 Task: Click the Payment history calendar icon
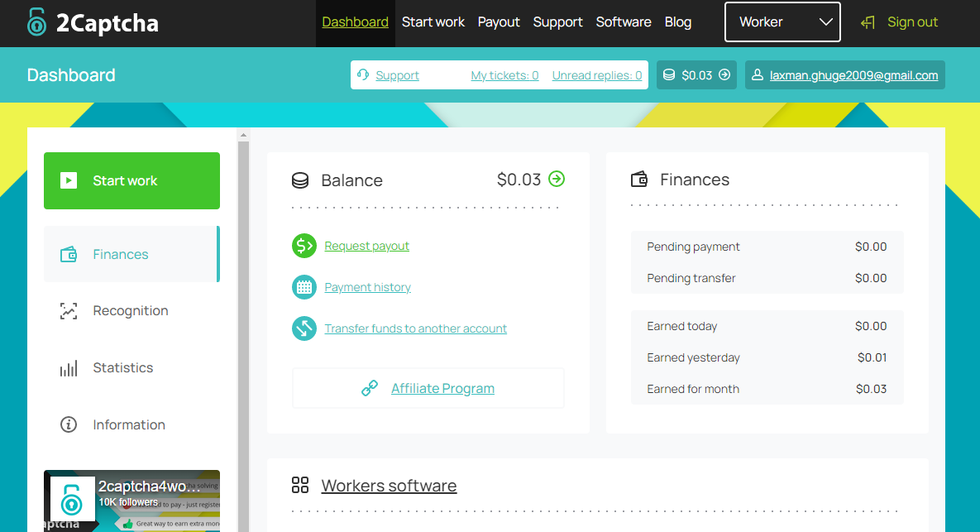[304, 287]
